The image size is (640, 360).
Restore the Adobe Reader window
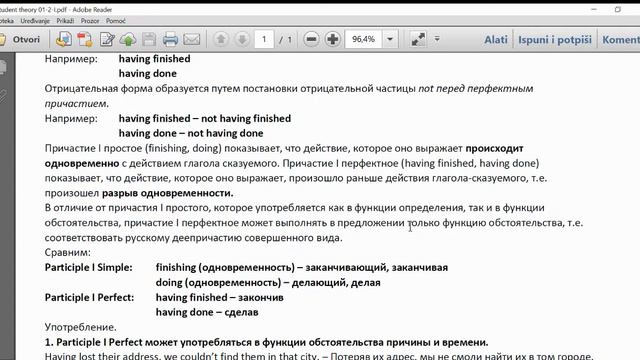(x=618, y=9)
